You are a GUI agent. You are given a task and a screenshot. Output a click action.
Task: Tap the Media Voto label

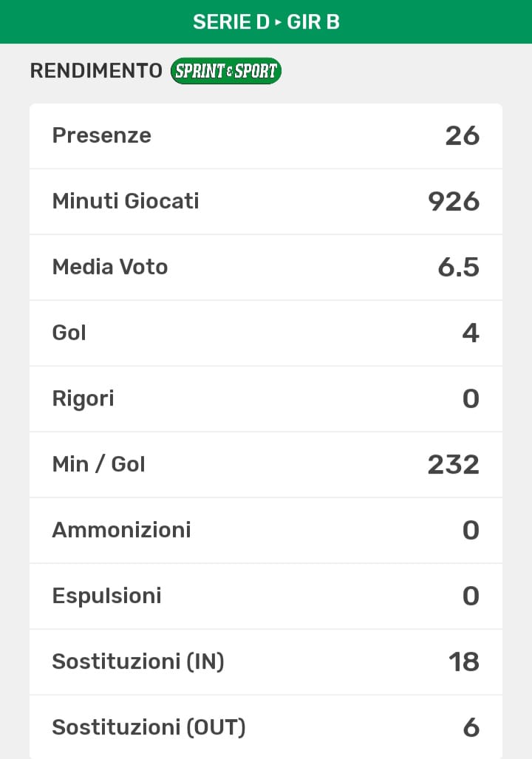[x=110, y=267]
